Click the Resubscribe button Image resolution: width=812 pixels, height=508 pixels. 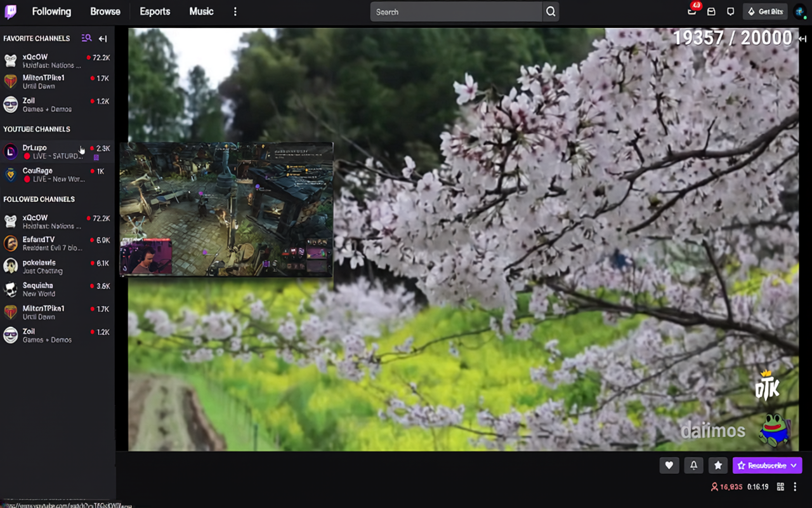pyautogui.click(x=767, y=465)
